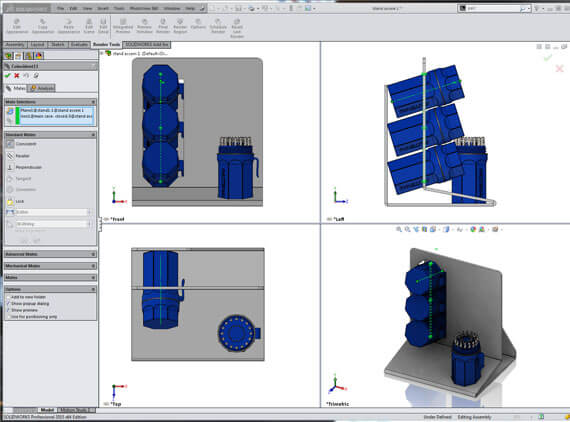Toggle the Add to new folder checkbox
This screenshot has height=422, width=570.
(x=8, y=297)
